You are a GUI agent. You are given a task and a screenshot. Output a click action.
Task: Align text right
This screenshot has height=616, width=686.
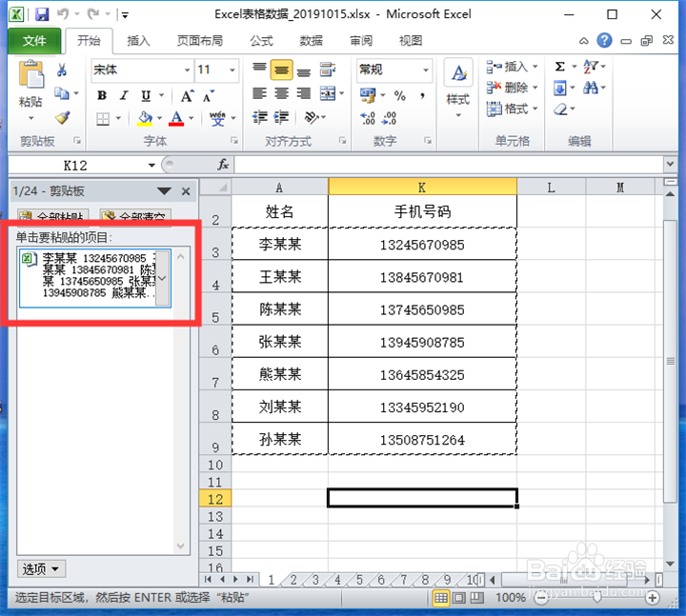304,93
